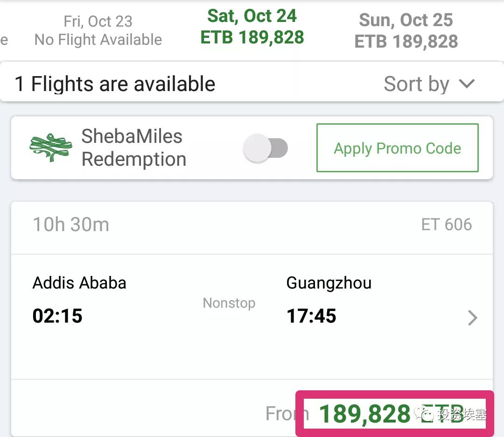Click the 17:45 arrival time
Image resolution: width=504 pixels, height=437 pixels.
click(311, 316)
